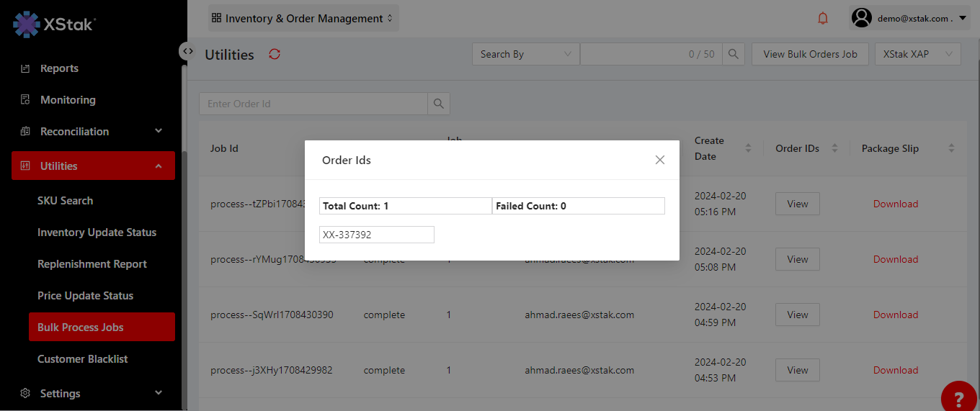980x411 pixels.
Task: Open the Search By dropdown
Action: coord(525,54)
